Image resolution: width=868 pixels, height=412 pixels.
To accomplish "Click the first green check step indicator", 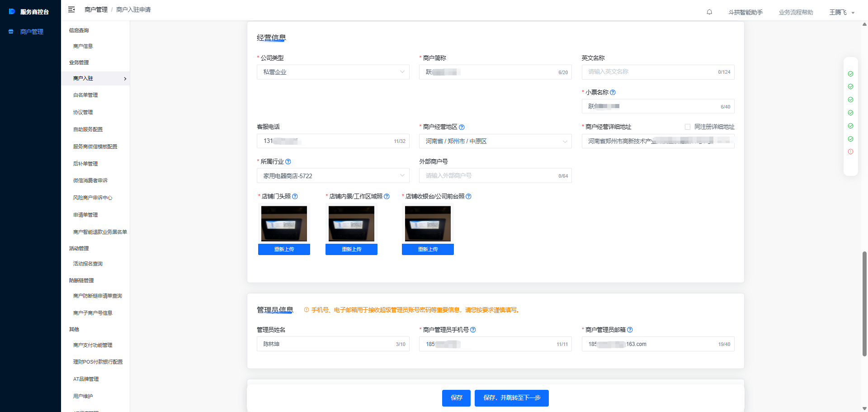I will pos(850,74).
